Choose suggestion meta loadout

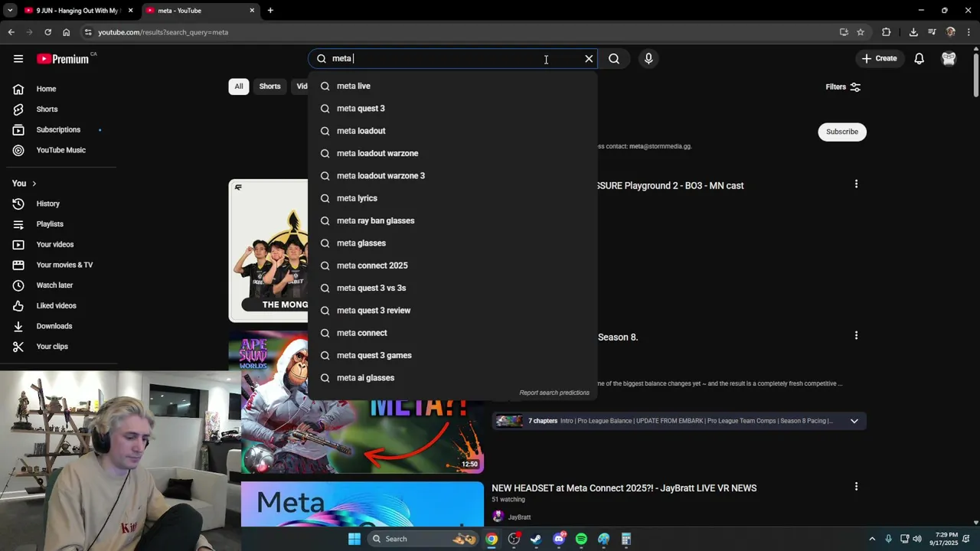point(452,131)
